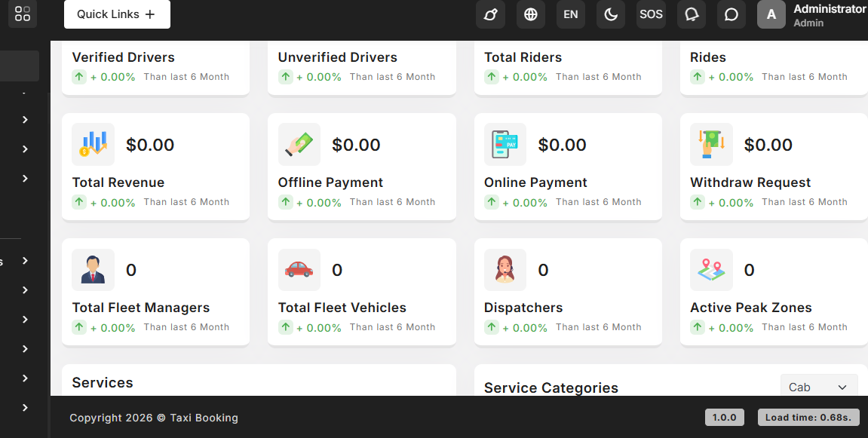The height and width of the screenshot is (438, 868).
Task: Open the Dispatchers card
Action: (567, 293)
